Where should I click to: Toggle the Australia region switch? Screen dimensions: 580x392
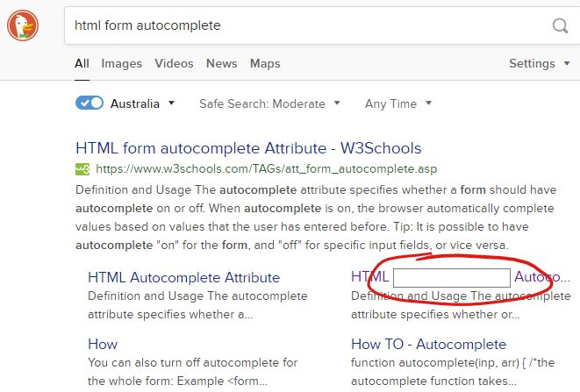pyautogui.click(x=90, y=103)
